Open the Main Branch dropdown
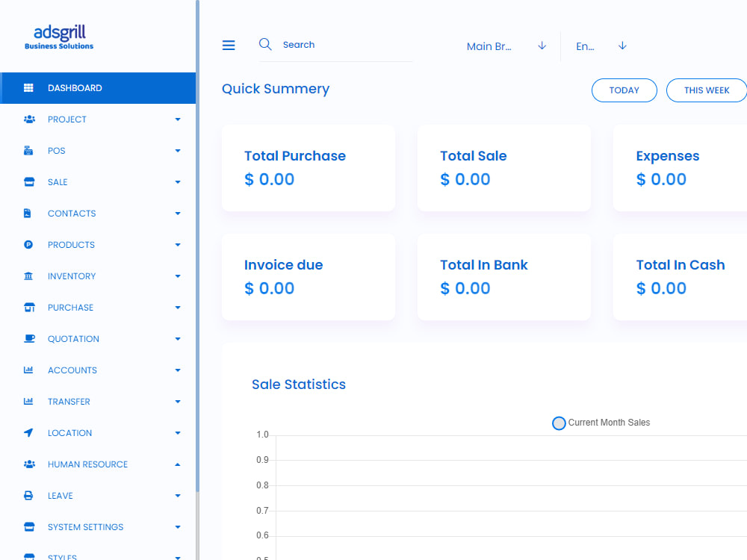The height and width of the screenshot is (560, 747). (x=505, y=46)
